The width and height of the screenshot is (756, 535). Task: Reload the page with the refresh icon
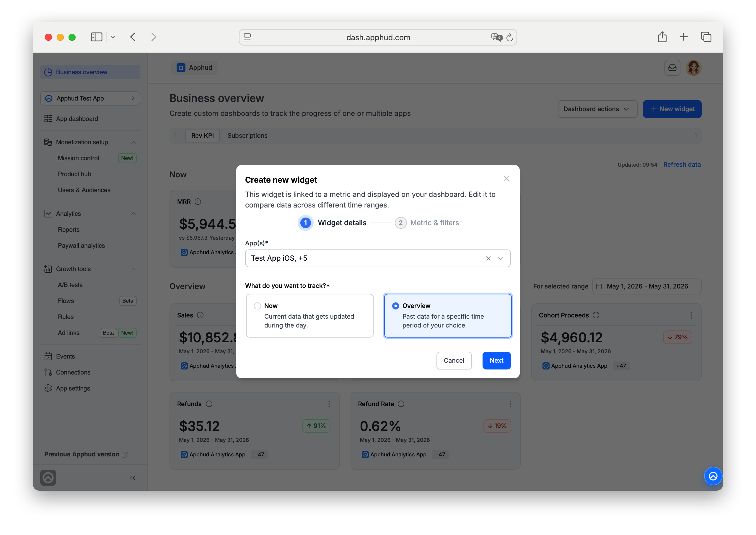(x=509, y=37)
